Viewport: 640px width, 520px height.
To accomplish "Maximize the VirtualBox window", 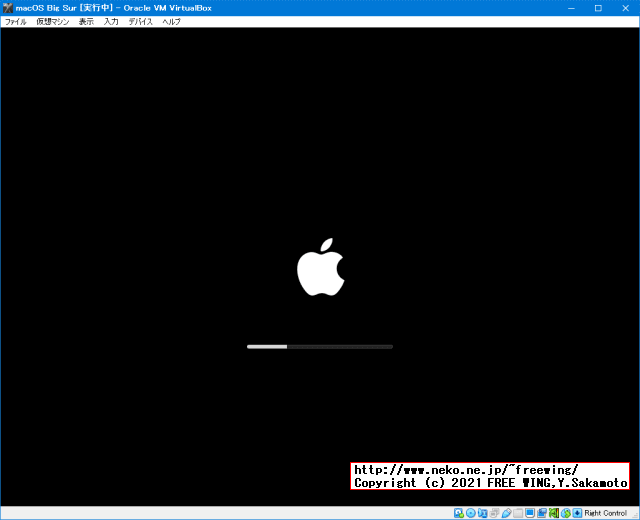I will tap(598, 8).
